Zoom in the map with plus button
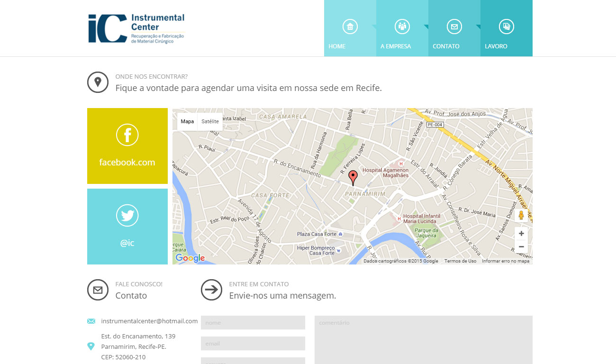 pos(521,234)
